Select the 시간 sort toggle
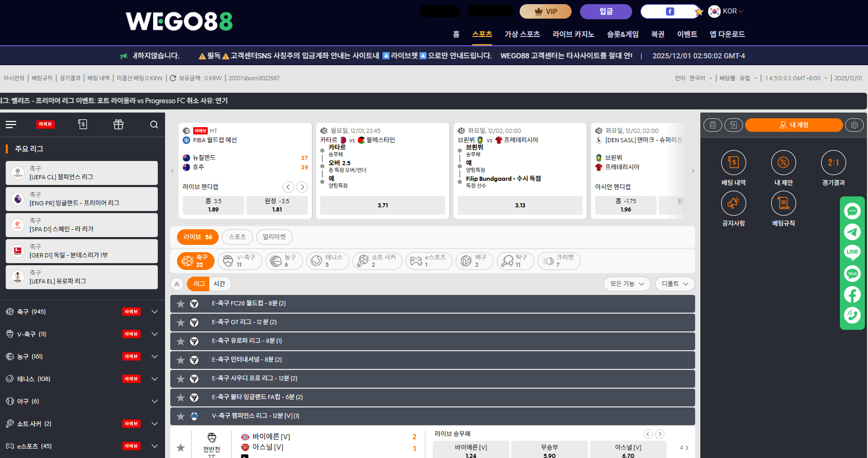This screenshot has width=868, height=458. (x=219, y=284)
